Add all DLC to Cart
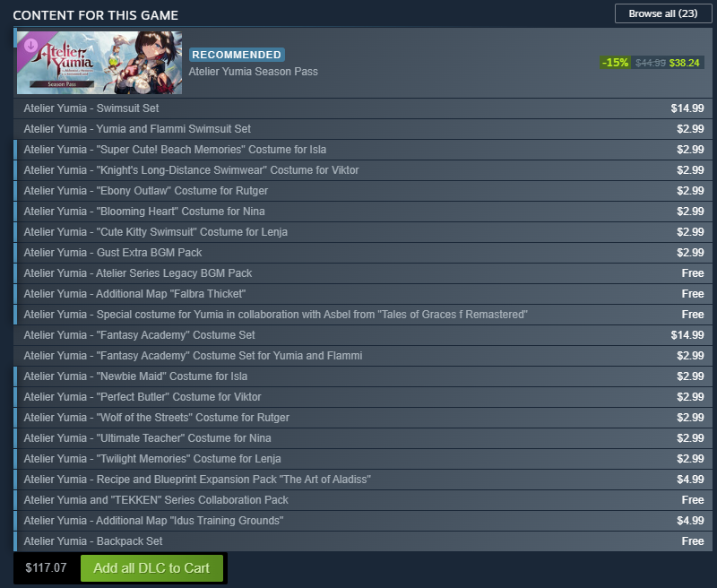717x588 pixels. click(x=151, y=568)
